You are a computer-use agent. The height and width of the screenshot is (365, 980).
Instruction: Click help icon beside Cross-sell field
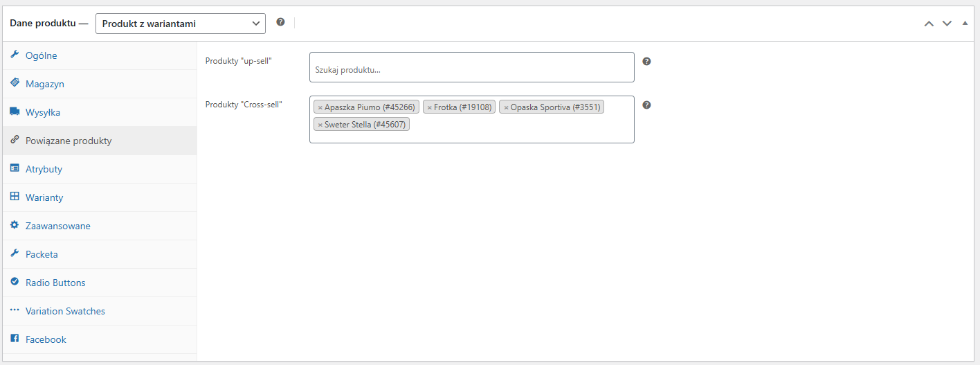(646, 105)
